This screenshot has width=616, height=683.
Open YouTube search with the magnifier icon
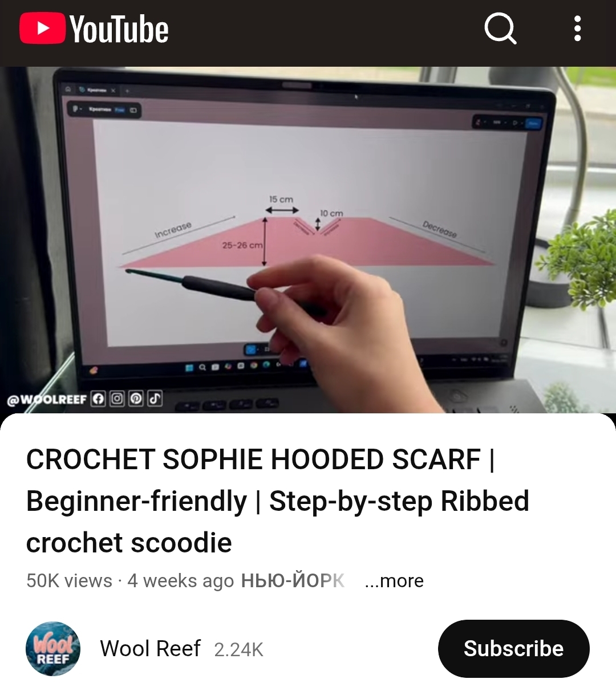point(500,29)
